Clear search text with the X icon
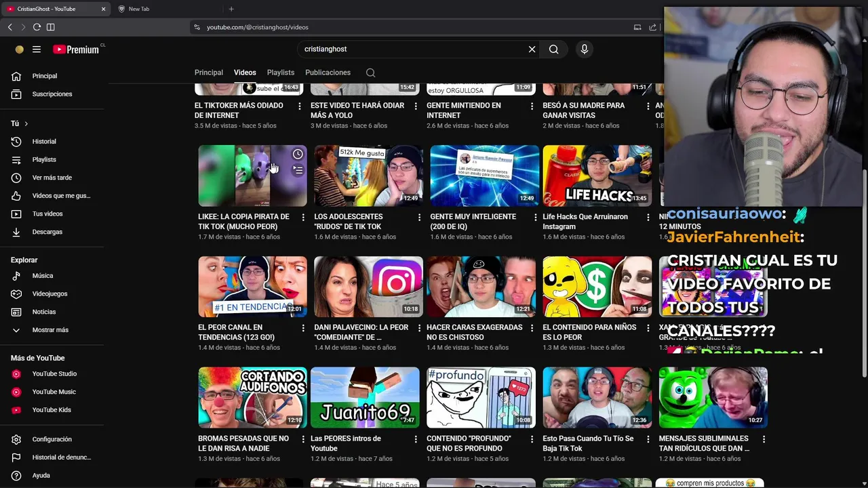The width and height of the screenshot is (868, 488). [532, 49]
